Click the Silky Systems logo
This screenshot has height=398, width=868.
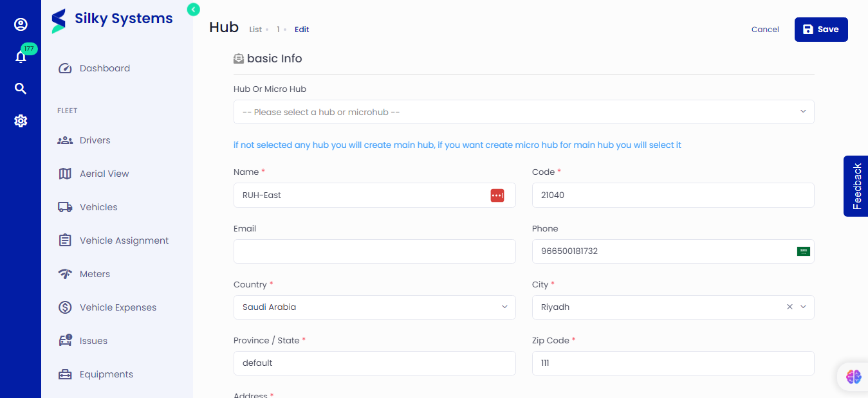click(112, 19)
